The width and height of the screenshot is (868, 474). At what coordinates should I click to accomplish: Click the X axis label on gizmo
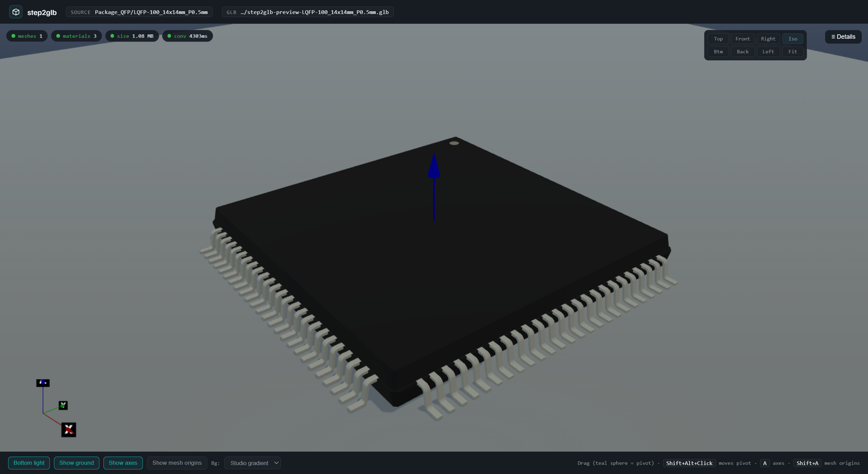69,430
